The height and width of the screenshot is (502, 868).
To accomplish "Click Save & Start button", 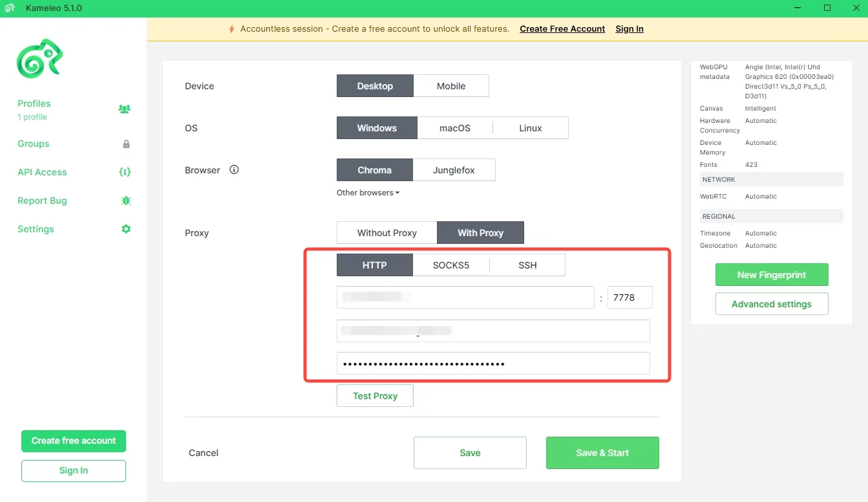I will (602, 453).
